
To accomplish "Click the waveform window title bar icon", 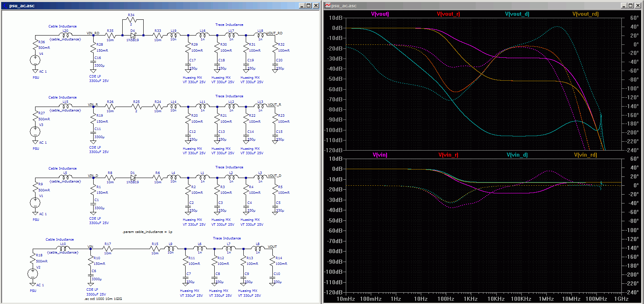I will point(328,6).
